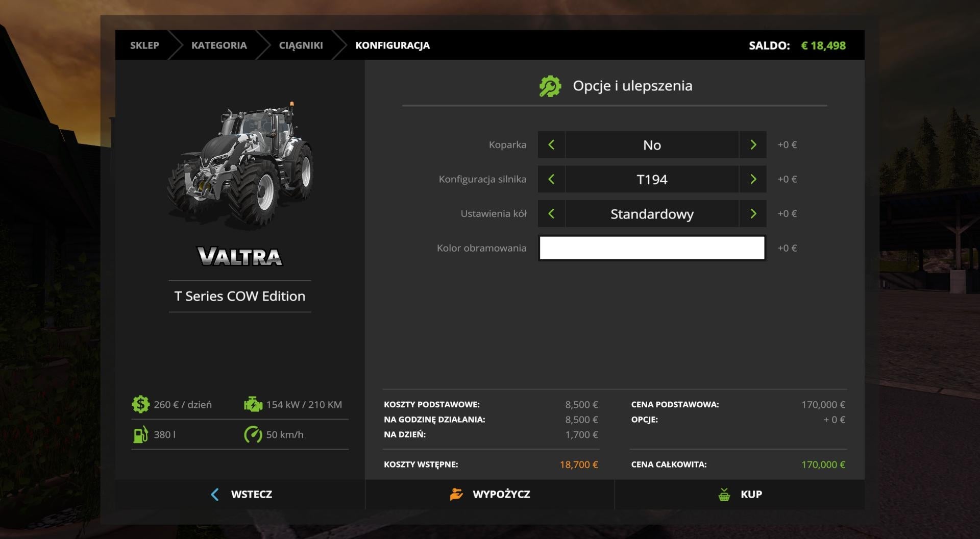Switch to next Konfiguracja silnika option
This screenshot has height=539, width=980.
[x=753, y=179]
